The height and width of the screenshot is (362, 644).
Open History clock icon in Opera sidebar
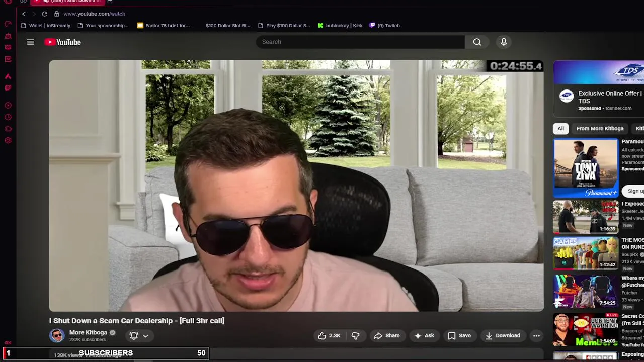[8, 117]
